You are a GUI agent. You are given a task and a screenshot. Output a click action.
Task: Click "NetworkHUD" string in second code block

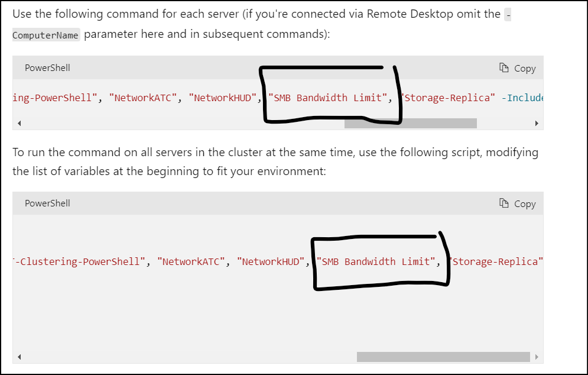coord(271,261)
